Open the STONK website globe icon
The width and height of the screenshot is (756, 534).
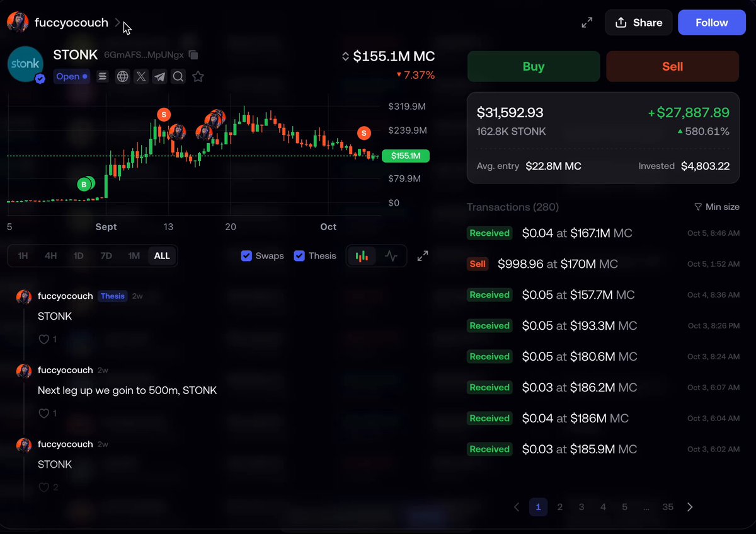point(123,77)
